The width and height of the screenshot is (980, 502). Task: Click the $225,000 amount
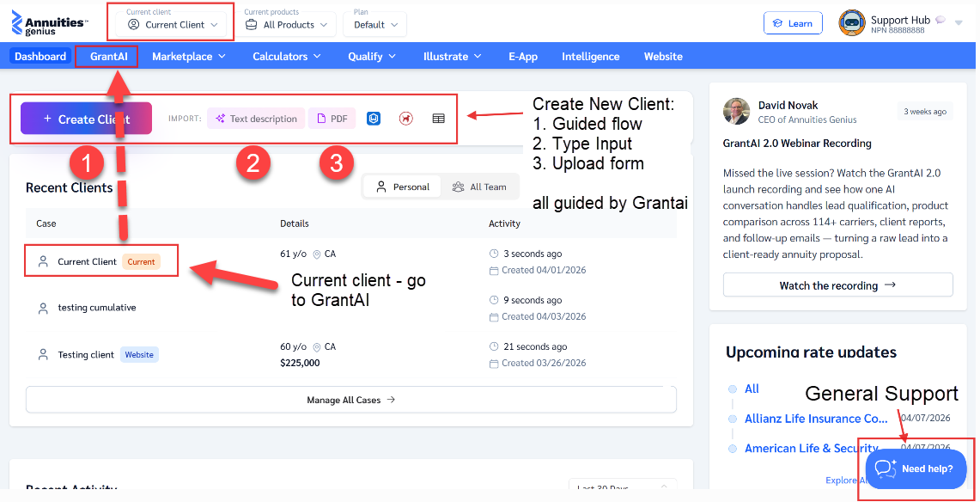[300, 363]
